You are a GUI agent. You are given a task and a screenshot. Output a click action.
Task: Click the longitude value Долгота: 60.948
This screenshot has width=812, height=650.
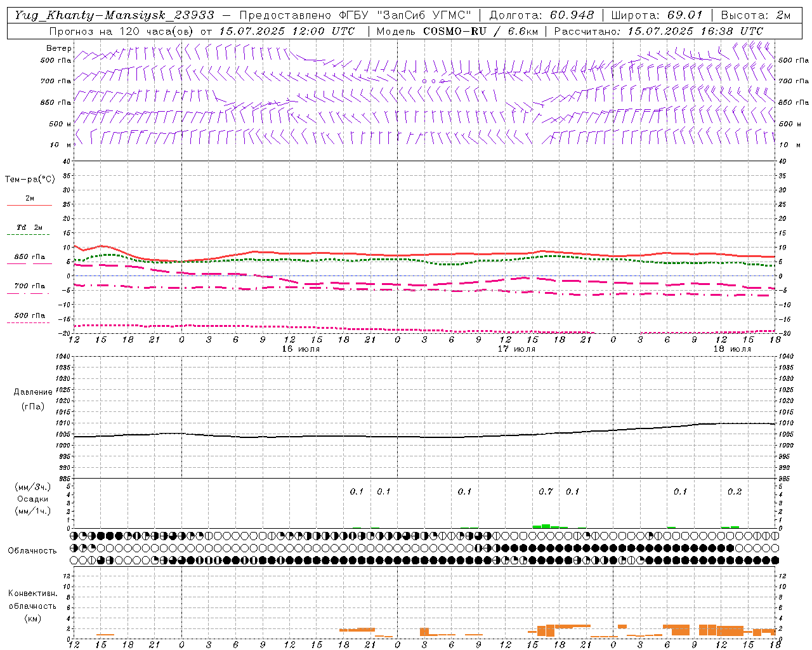(x=542, y=15)
